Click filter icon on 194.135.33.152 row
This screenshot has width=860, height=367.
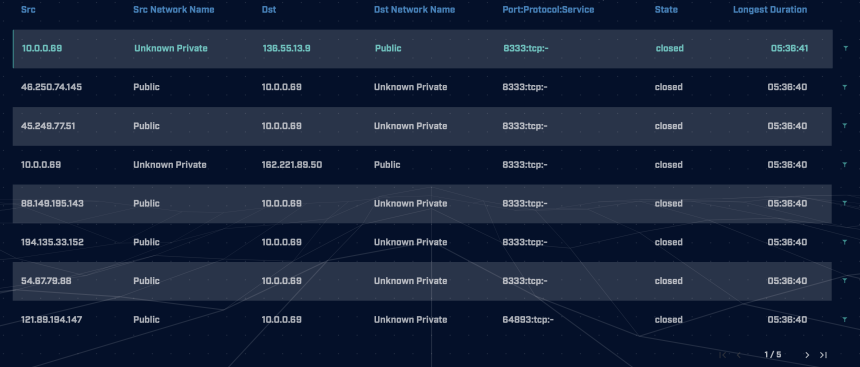pos(845,242)
